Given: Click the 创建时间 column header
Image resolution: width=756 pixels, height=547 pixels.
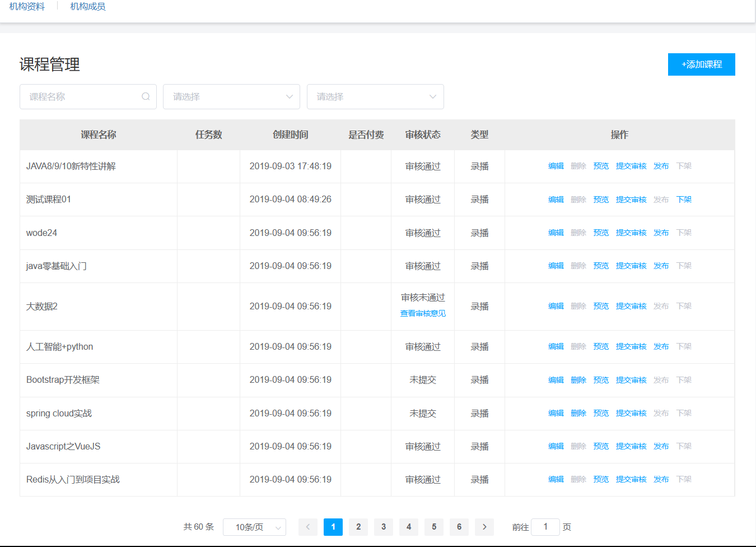Looking at the screenshot, I should click(290, 135).
